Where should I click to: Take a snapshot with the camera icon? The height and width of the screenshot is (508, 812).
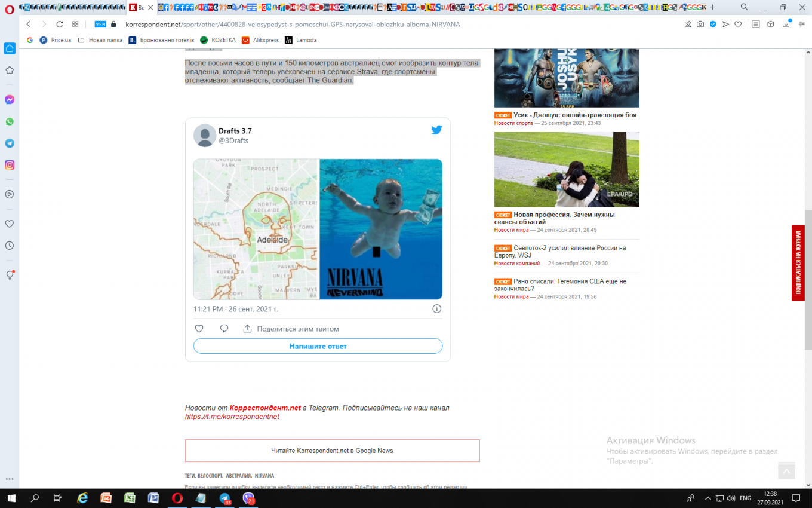[700, 25]
